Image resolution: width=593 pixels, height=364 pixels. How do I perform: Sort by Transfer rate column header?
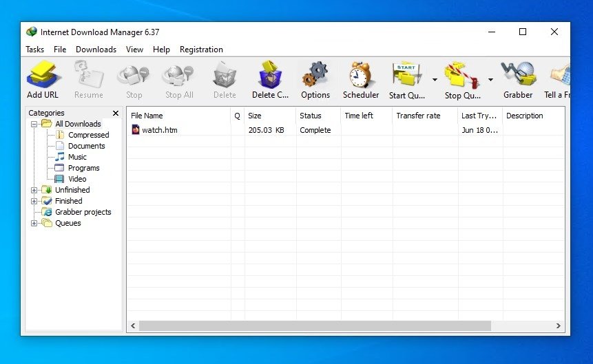click(x=426, y=116)
